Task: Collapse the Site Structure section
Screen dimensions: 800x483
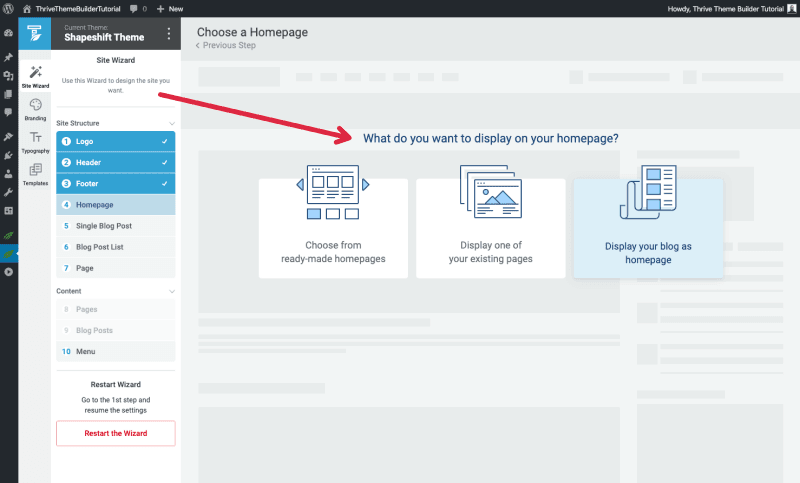Action: 171,123
